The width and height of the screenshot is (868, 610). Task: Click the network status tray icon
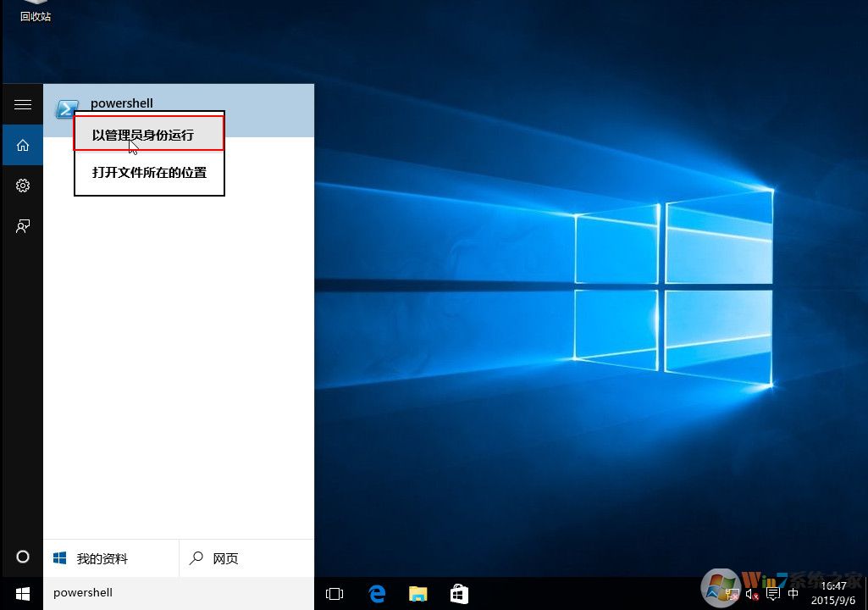[730, 594]
